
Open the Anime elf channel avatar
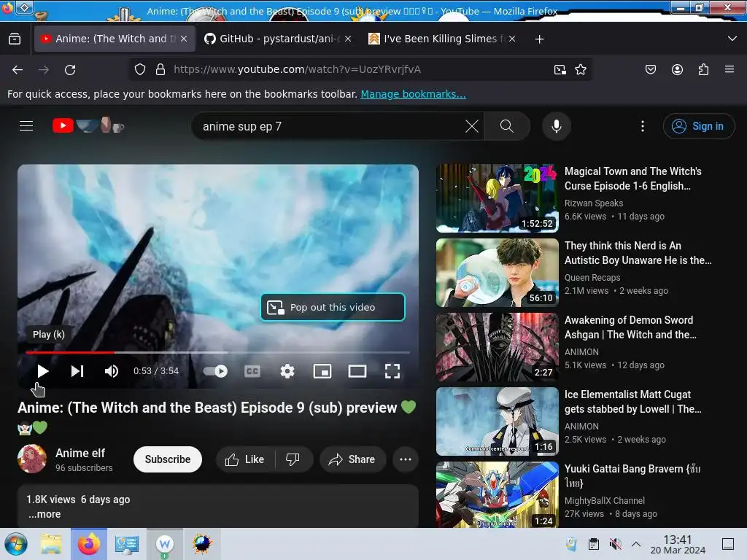click(x=32, y=459)
